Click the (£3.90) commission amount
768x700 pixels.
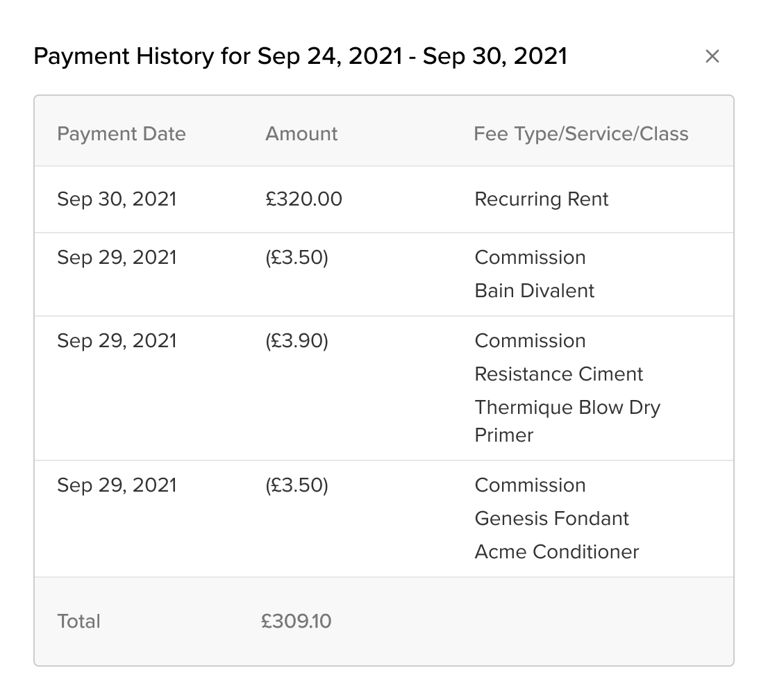coord(297,341)
